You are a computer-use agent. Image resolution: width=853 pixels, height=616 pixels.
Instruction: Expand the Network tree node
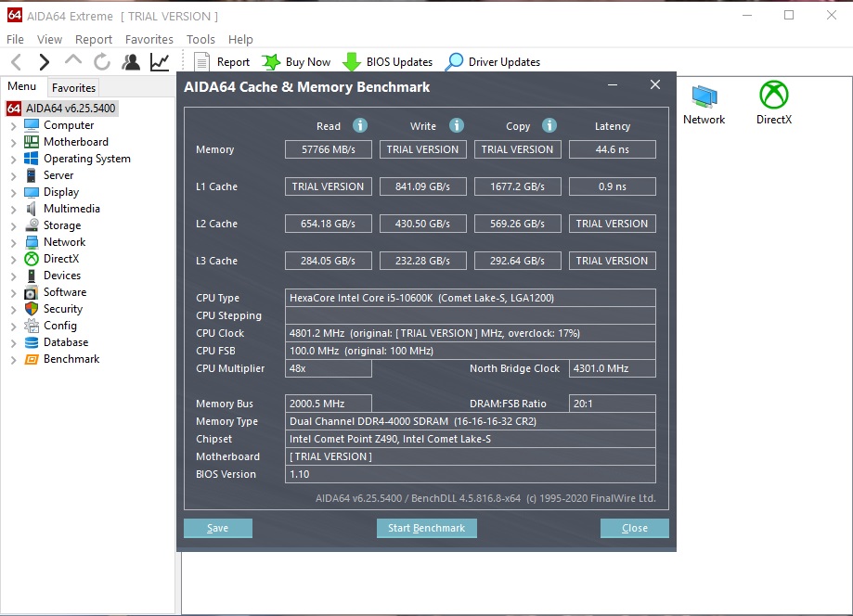[14, 242]
